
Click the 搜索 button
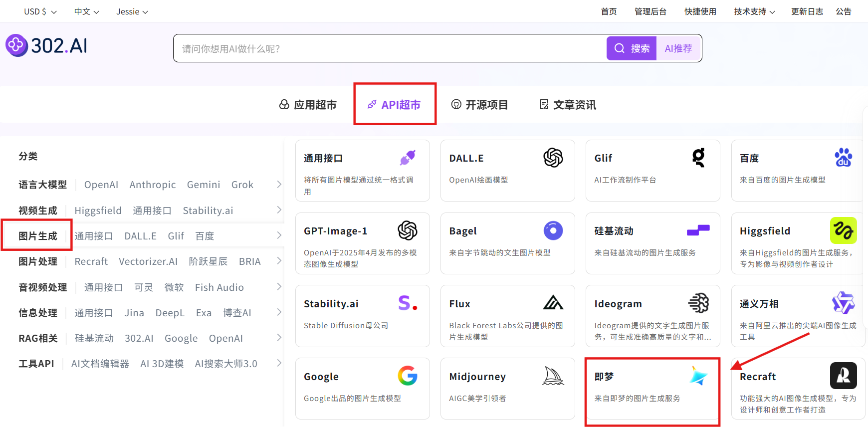coord(632,48)
